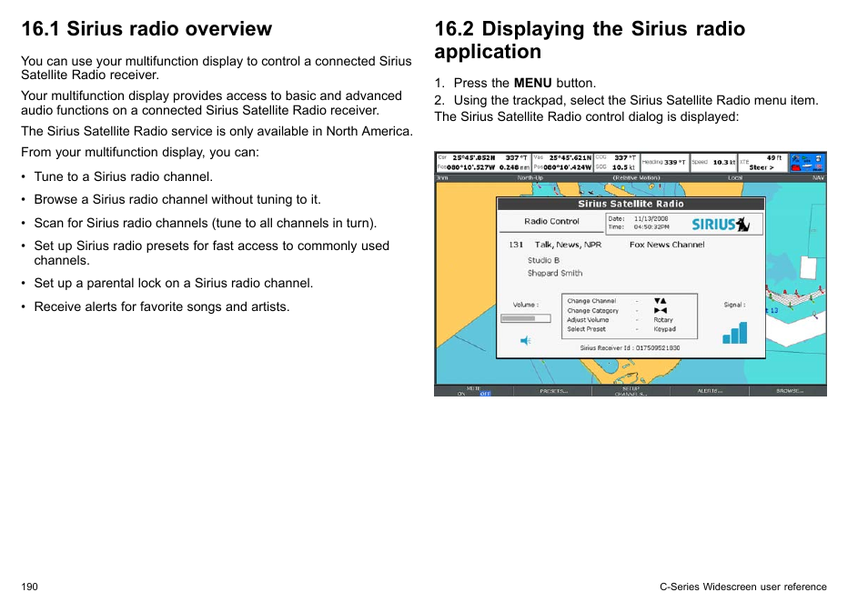868x612 pixels.
Task: Click the Shepard Smith artist text
Action: click(x=555, y=274)
